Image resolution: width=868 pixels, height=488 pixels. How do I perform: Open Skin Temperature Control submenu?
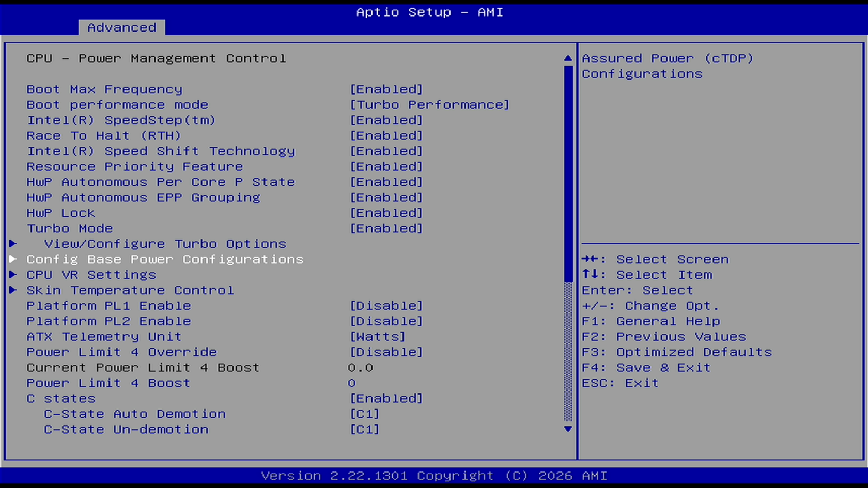click(x=130, y=290)
